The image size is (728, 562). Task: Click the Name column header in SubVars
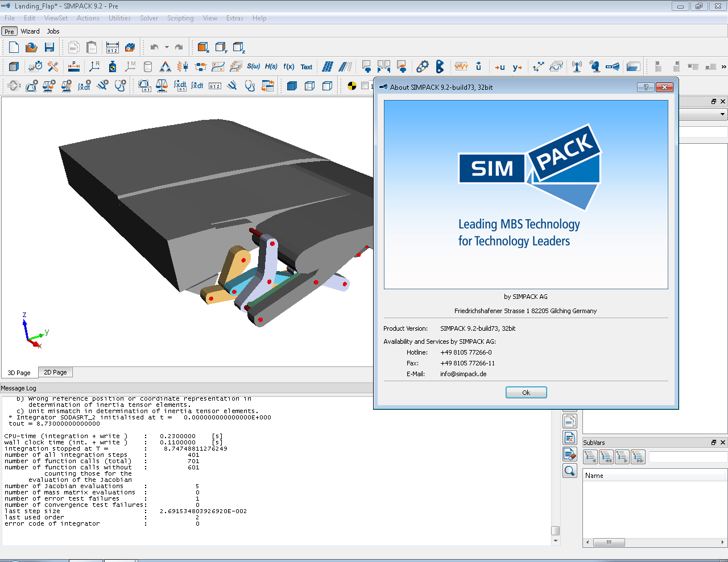click(654, 476)
